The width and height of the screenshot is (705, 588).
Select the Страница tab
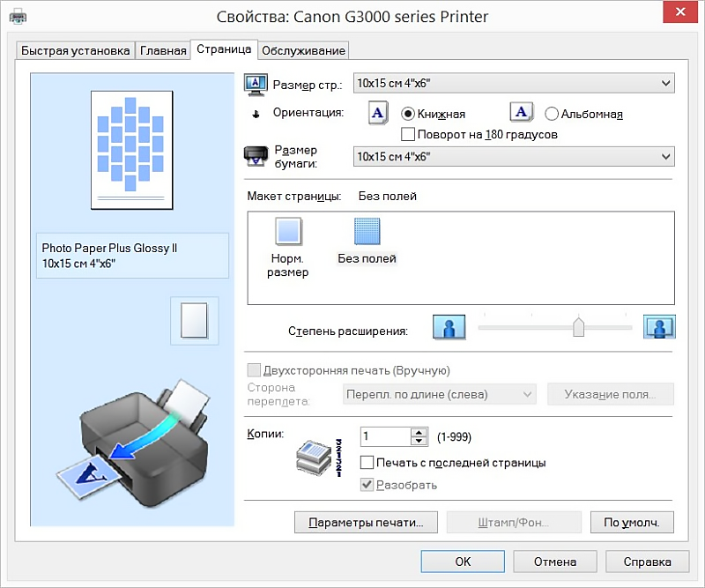224,49
